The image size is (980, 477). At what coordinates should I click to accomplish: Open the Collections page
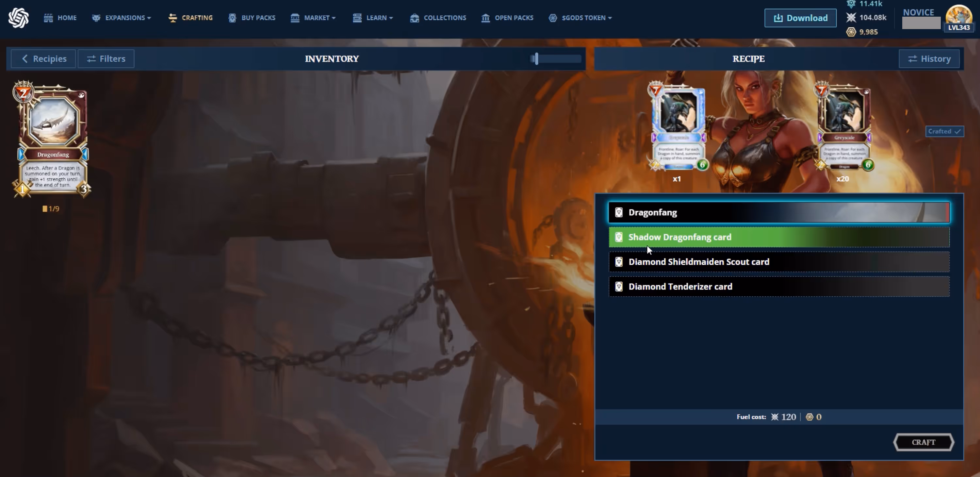click(438, 18)
